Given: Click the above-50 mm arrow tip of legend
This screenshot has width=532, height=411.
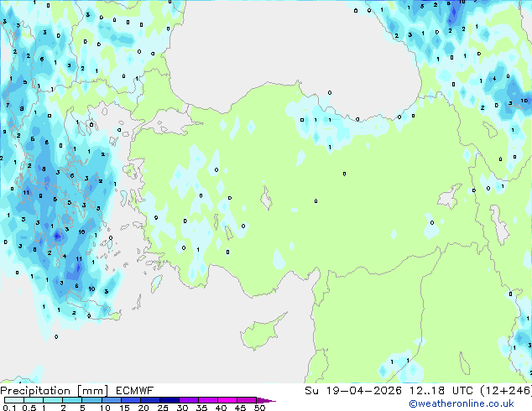Looking at the screenshot, I should pos(266,400).
